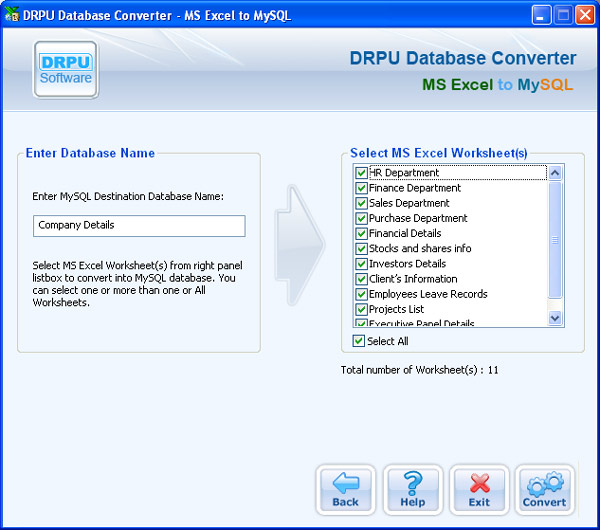This screenshot has height=530, width=600.
Task: Toggle the Select All checkbox
Action: (x=359, y=341)
